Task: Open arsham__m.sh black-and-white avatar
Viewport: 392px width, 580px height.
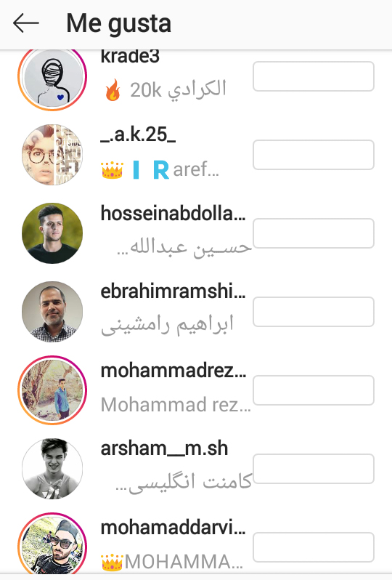Action: 52,469
